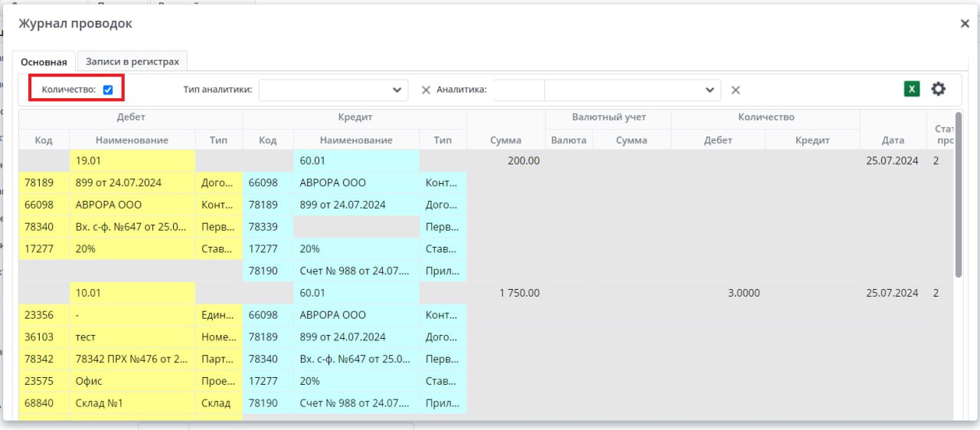Uncheck the Количество checkbox
The image size is (980, 430).
tap(108, 90)
